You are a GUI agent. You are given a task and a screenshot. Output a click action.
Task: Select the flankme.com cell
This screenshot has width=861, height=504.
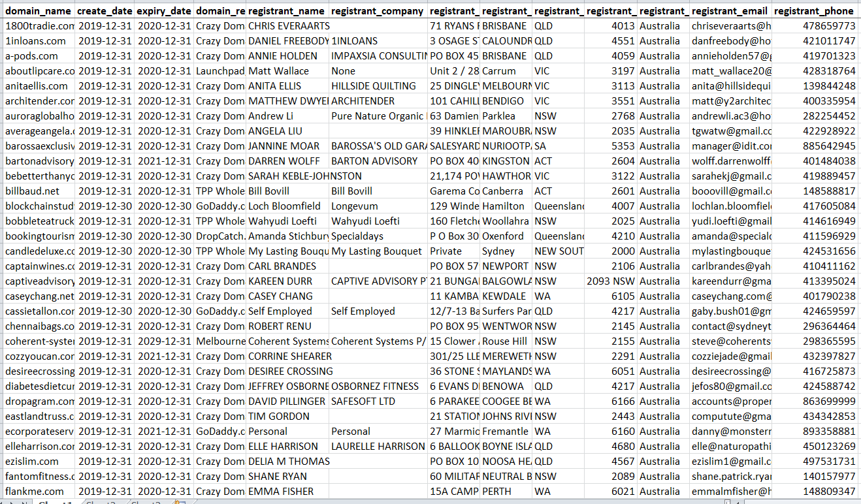[39, 492]
